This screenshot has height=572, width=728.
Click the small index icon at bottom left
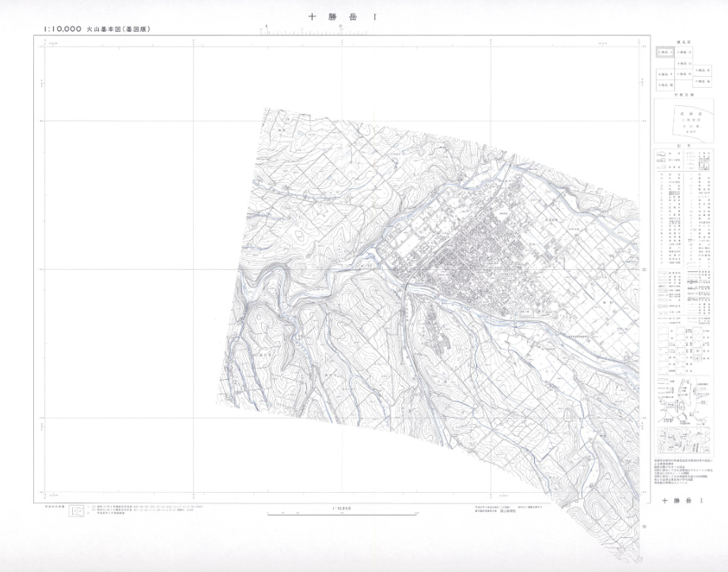click(77, 512)
